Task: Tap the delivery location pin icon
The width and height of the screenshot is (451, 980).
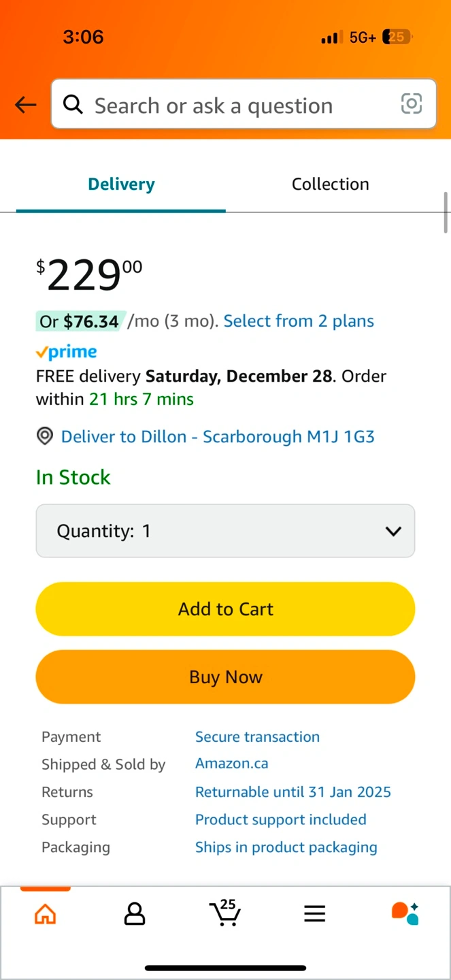Action: (45, 436)
